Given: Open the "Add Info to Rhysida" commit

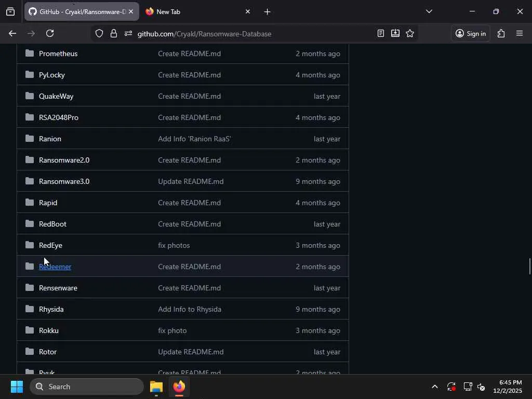Looking at the screenshot, I should pos(190,310).
